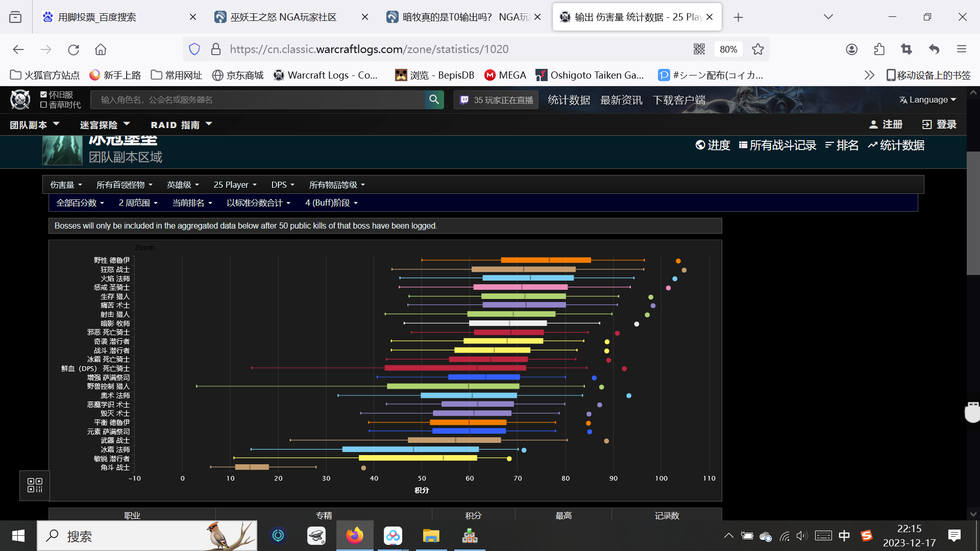980x551 pixels.
Task: Click the QR code icon below the chart
Action: [x=34, y=485]
